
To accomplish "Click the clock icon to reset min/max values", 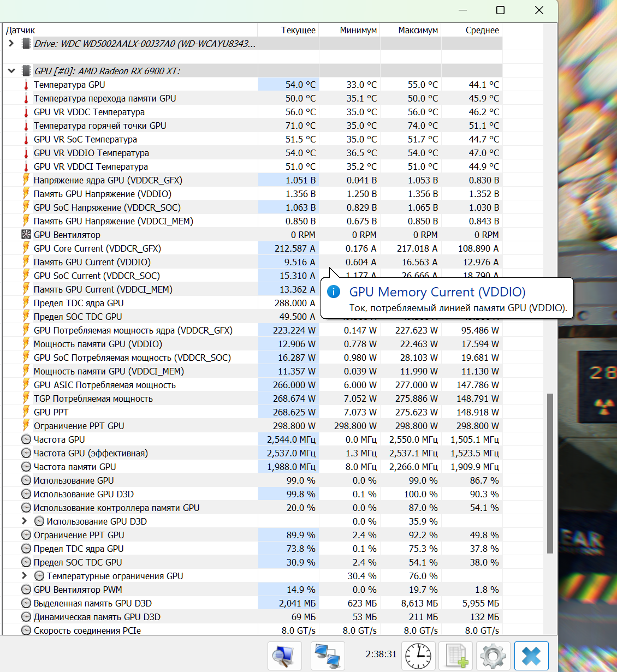I will pyautogui.click(x=418, y=655).
